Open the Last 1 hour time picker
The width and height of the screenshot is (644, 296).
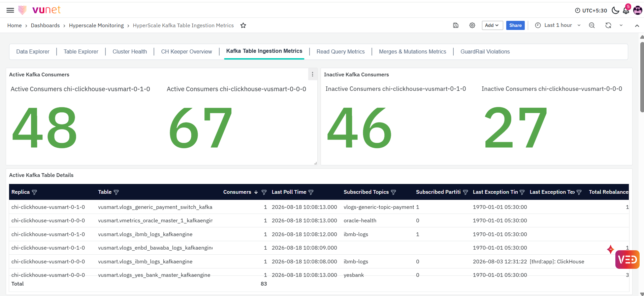(x=558, y=25)
